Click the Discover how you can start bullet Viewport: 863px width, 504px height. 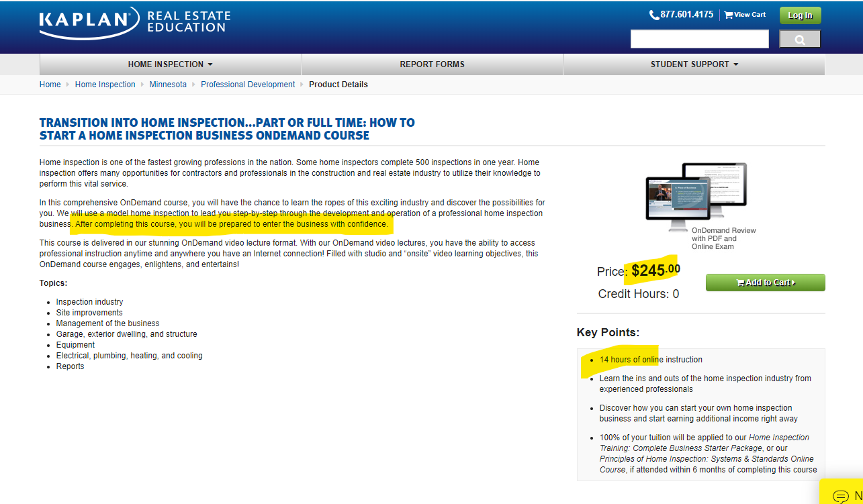pyautogui.click(x=698, y=413)
